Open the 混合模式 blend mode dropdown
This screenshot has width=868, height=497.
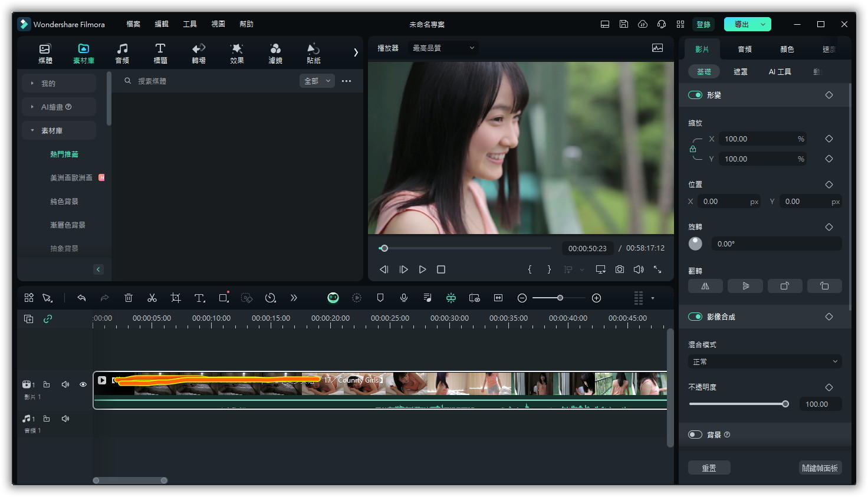(x=765, y=361)
